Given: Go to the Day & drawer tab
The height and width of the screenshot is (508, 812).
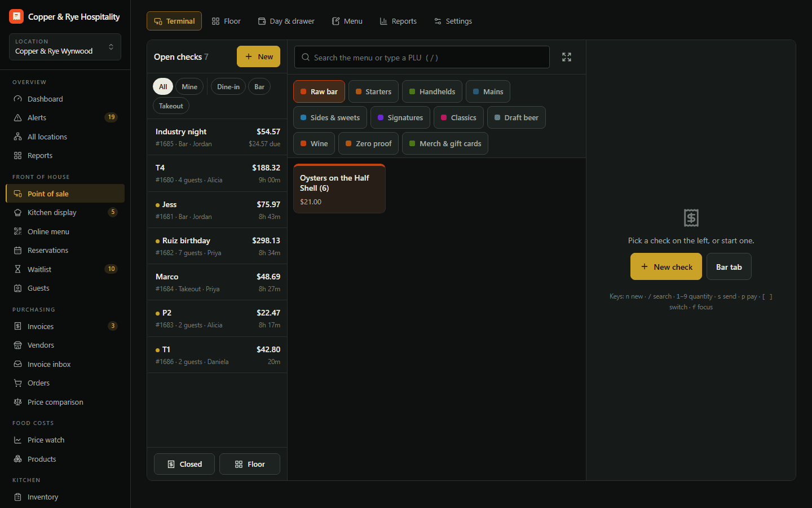Looking at the screenshot, I should (x=286, y=21).
